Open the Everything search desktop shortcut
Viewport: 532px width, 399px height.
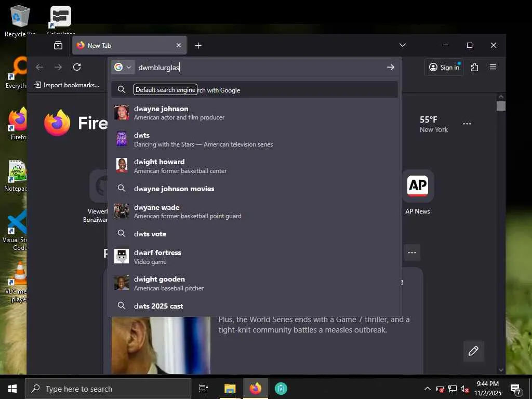16,73
